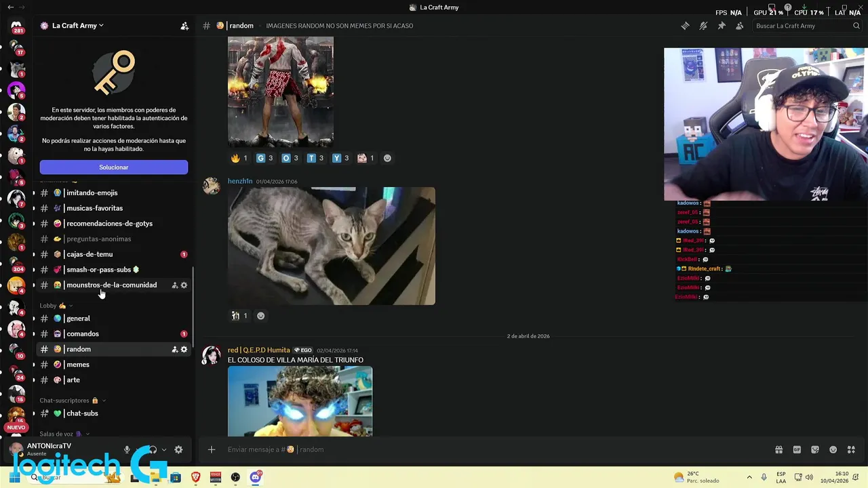This screenshot has height=488, width=868.
Task: Open the sticker picker
Action: [x=815, y=449]
